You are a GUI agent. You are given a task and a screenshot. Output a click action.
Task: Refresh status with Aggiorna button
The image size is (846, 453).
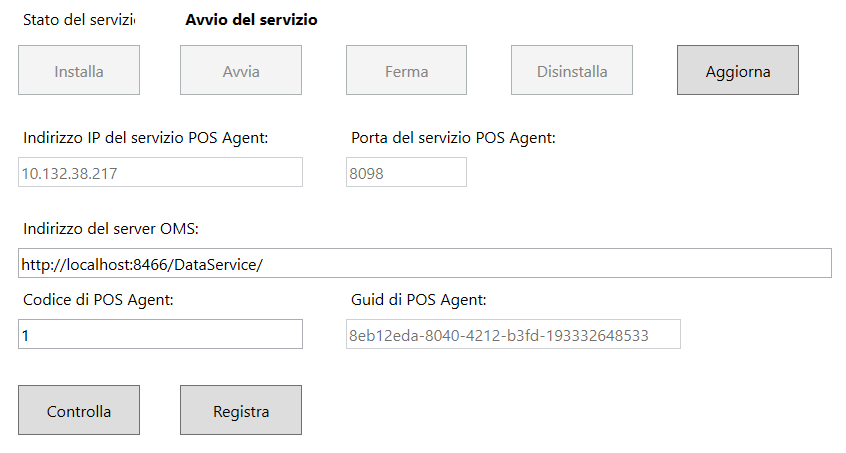tap(738, 70)
